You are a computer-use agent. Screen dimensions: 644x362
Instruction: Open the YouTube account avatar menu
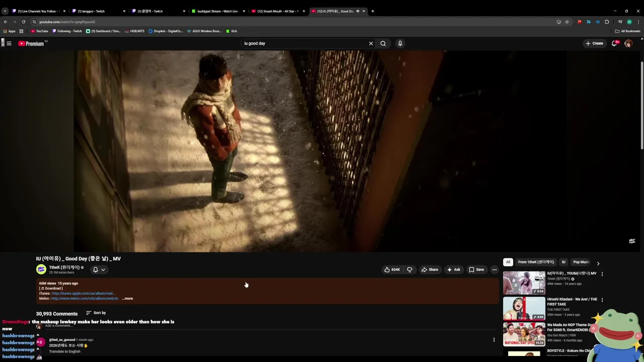coord(628,44)
